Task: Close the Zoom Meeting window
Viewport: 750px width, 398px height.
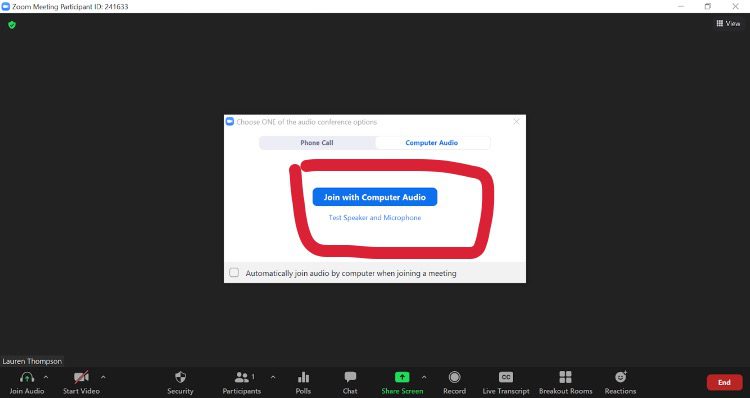Action: pos(735,6)
